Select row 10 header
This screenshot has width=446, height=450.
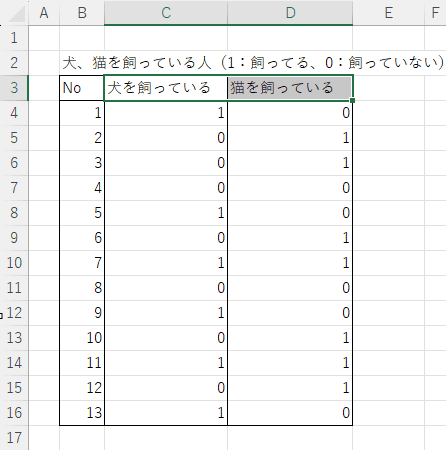coord(14,263)
